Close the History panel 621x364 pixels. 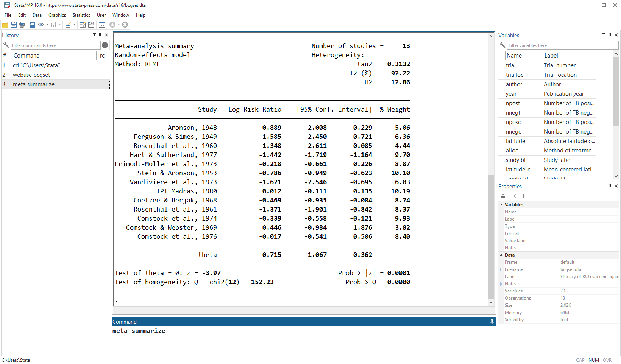coord(106,35)
